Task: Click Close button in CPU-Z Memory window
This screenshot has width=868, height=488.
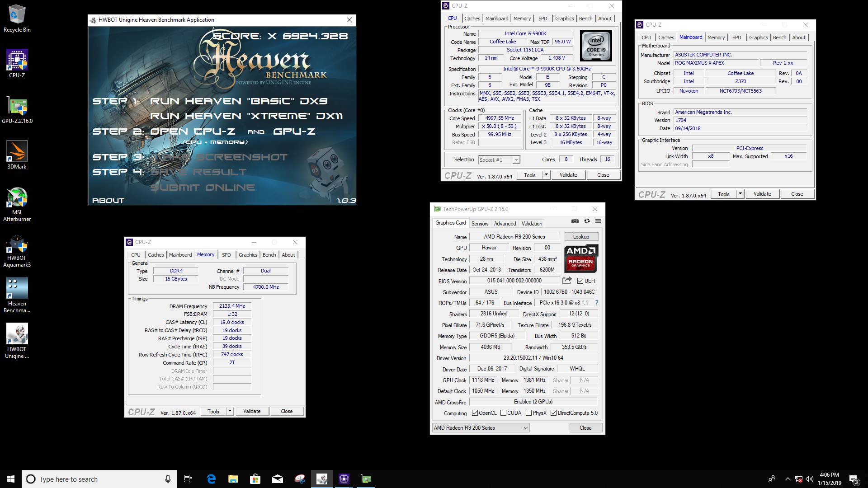Action: (x=286, y=411)
